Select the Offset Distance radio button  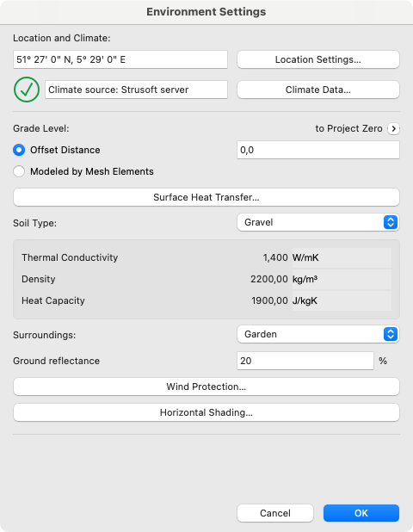pos(19,150)
